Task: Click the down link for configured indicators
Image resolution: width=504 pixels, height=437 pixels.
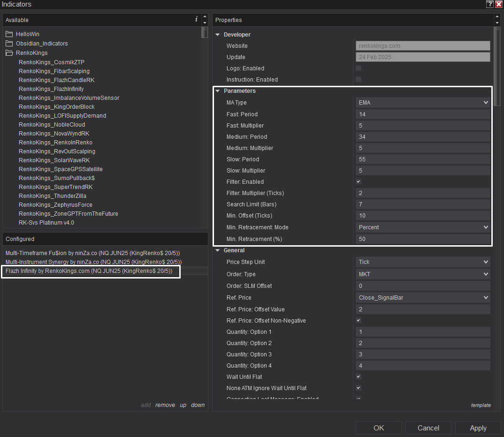Action: tap(198, 405)
